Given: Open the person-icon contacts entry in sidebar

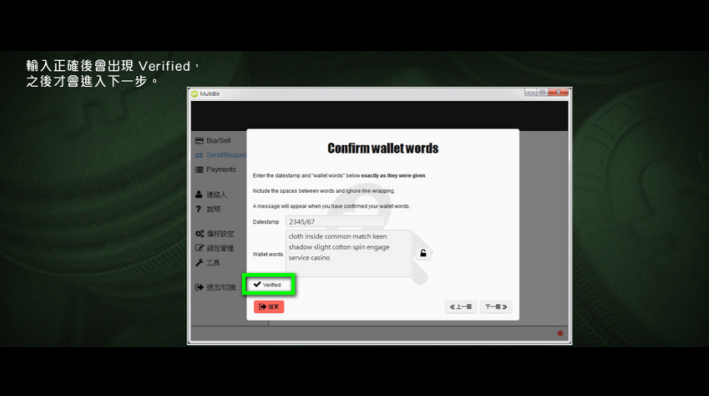Looking at the screenshot, I should coord(211,194).
